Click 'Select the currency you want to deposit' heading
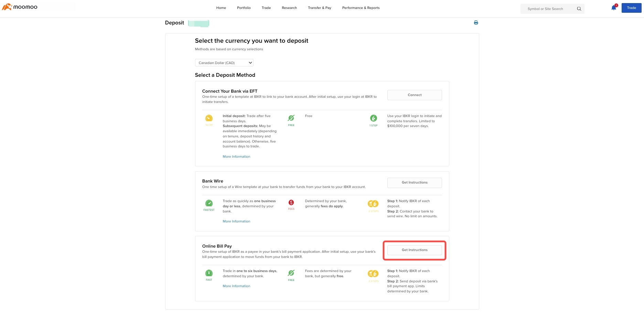The image size is (644, 312). 251,41
